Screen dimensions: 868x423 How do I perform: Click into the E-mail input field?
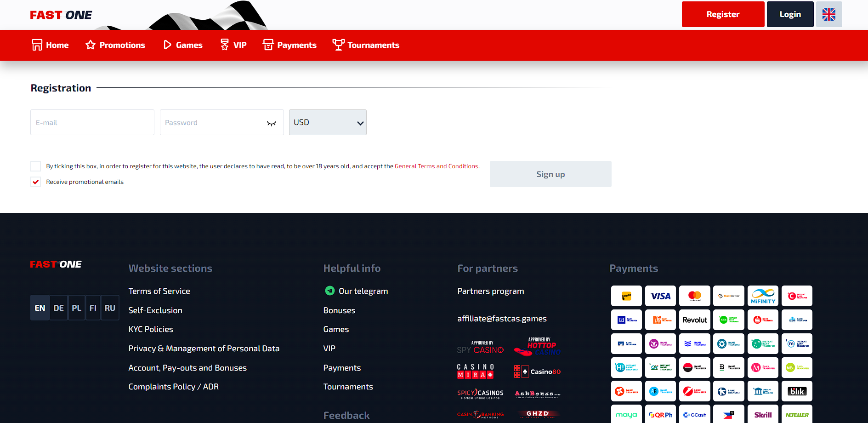coord(92,122)
